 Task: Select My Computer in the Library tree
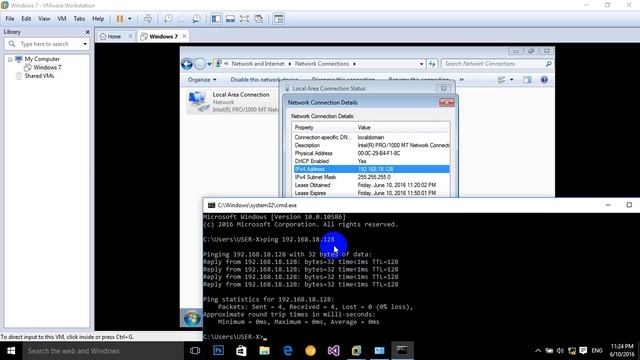click(42, 59)
